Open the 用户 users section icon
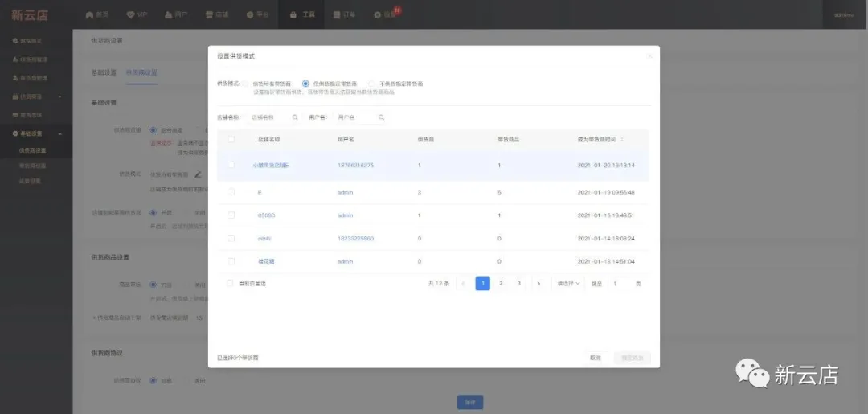The image size is (868, 414). (169, 15)
